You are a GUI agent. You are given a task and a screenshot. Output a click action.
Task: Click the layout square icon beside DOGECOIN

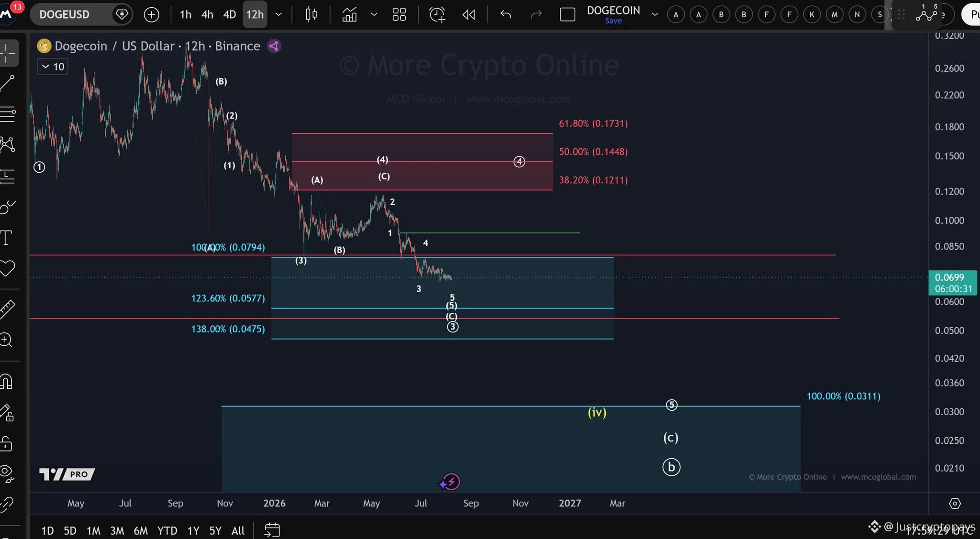[568, 15]
